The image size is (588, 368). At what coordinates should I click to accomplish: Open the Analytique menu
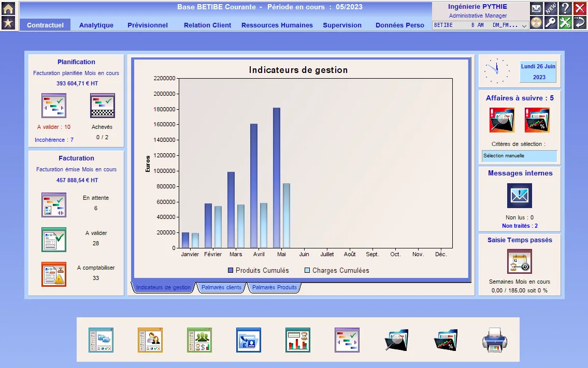[96, 25]
